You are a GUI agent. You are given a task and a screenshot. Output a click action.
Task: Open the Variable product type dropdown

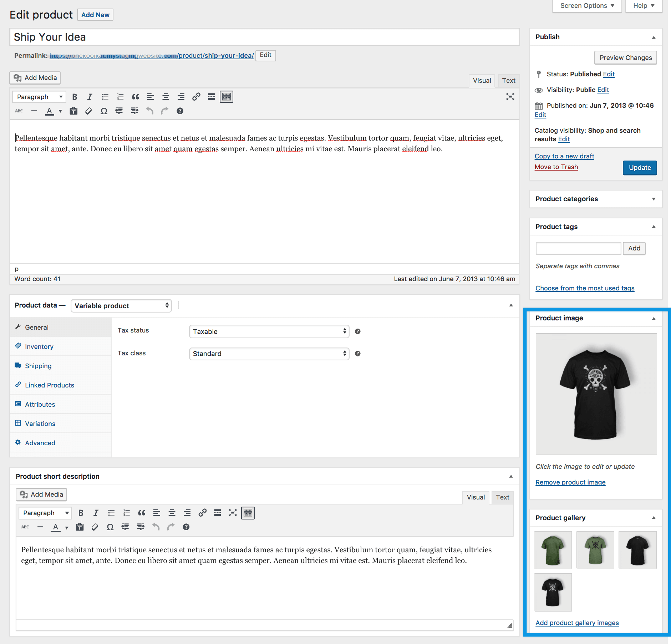click(x=121, y=306)
